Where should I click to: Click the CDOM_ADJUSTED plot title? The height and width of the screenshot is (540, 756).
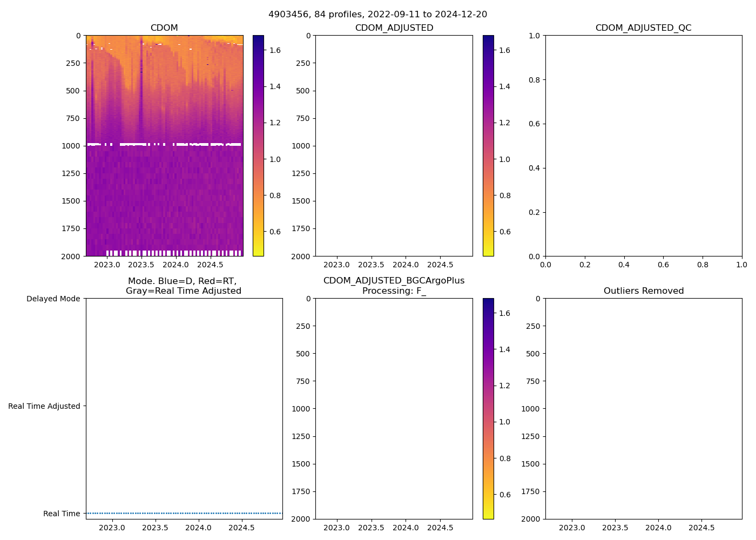coord(394,28)
